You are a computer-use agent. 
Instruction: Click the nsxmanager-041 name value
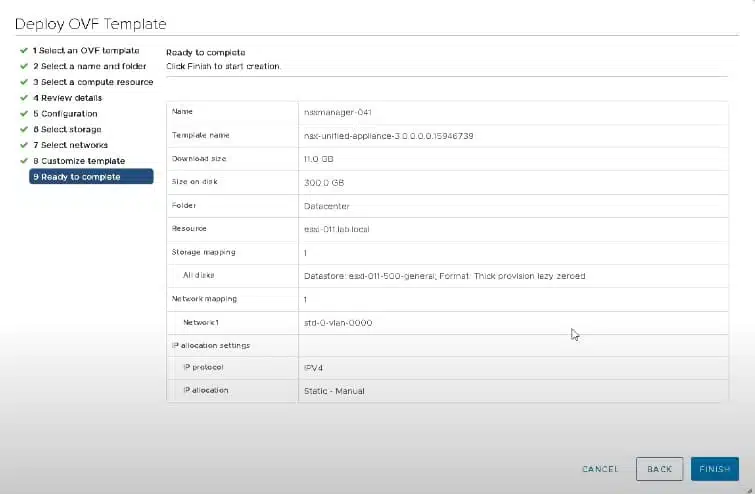click(x=338, y=112)
